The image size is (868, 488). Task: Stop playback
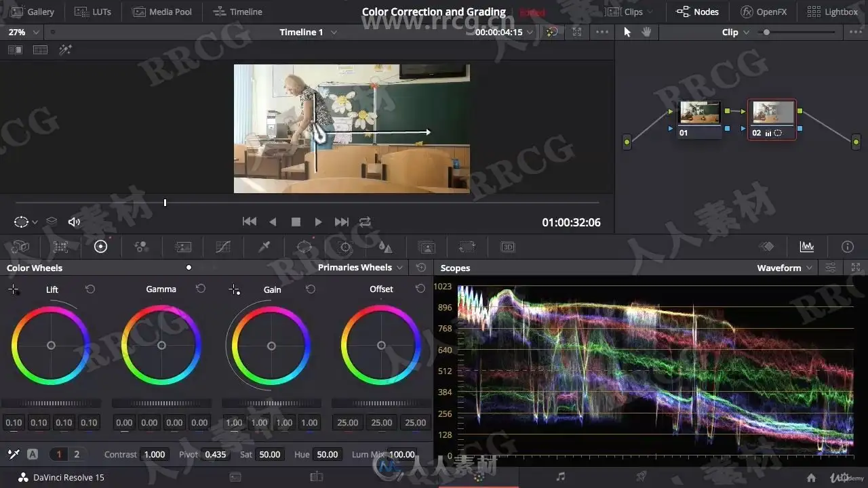[296, 222]
